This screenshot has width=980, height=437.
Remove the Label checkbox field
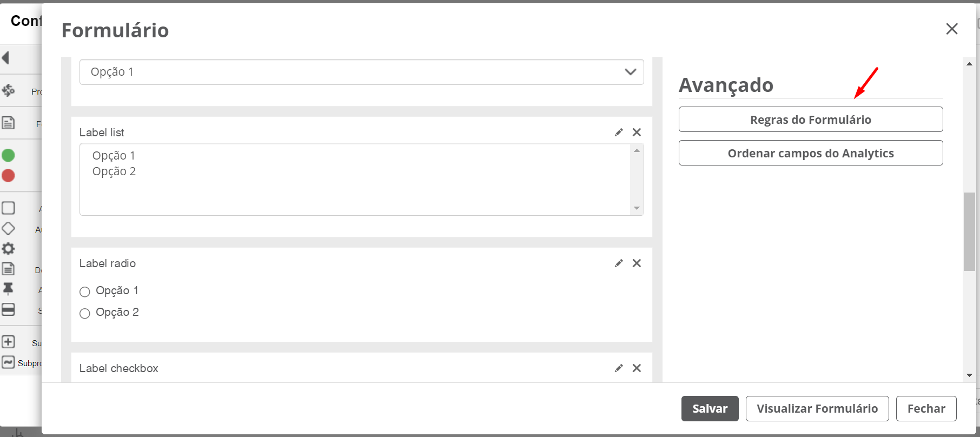(x=637, y=368)
